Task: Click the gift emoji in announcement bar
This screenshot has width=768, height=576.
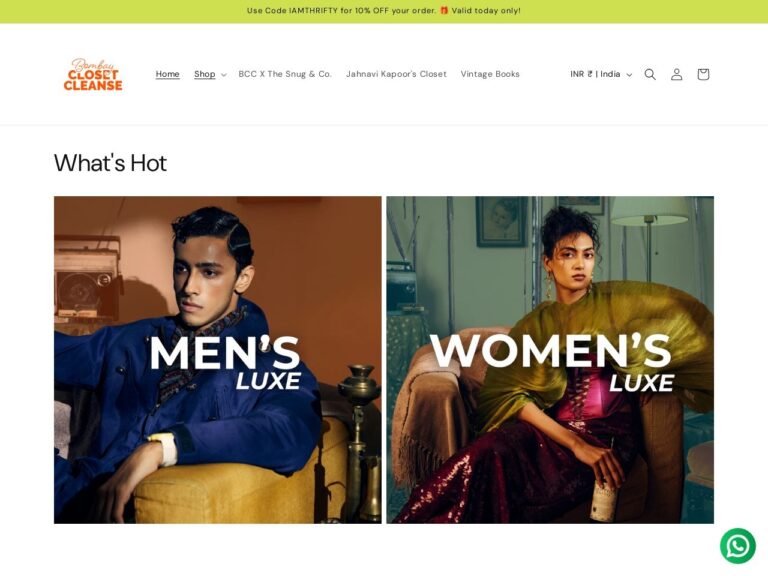Action: (444, 10)
